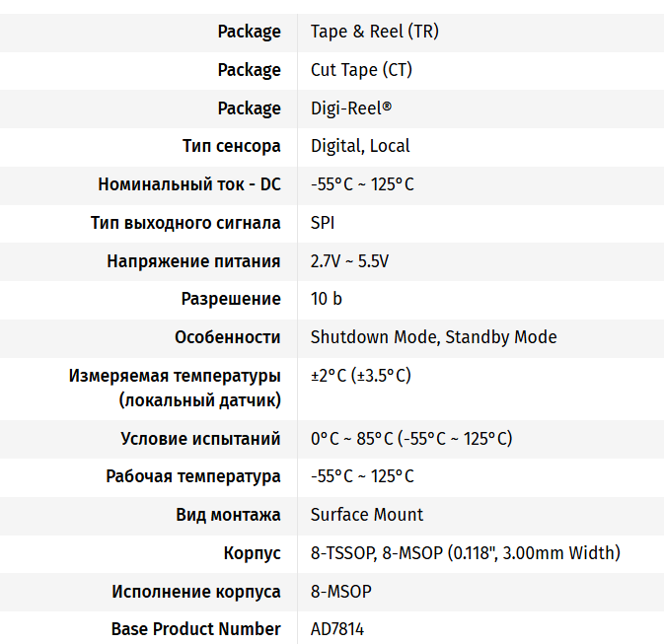The width and height of the screenshot is (664, 644).
Task: Select the 2.7V ~ 5.5V supply voltage
Action: 349,261
